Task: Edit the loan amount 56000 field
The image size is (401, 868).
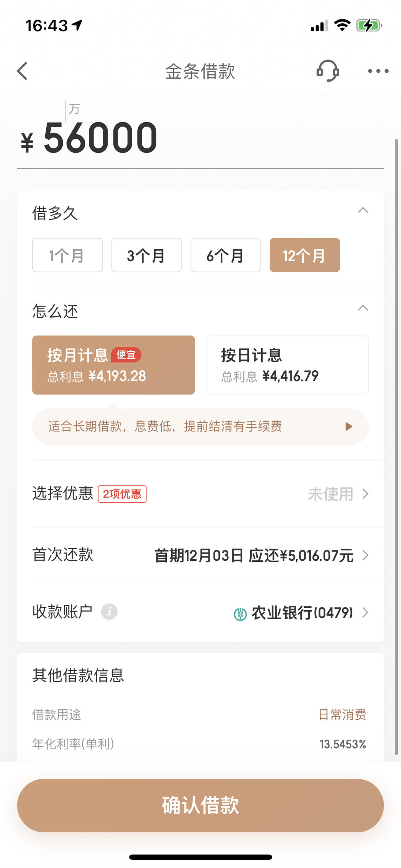Action: pyautogui.click(x=200, y=138)
